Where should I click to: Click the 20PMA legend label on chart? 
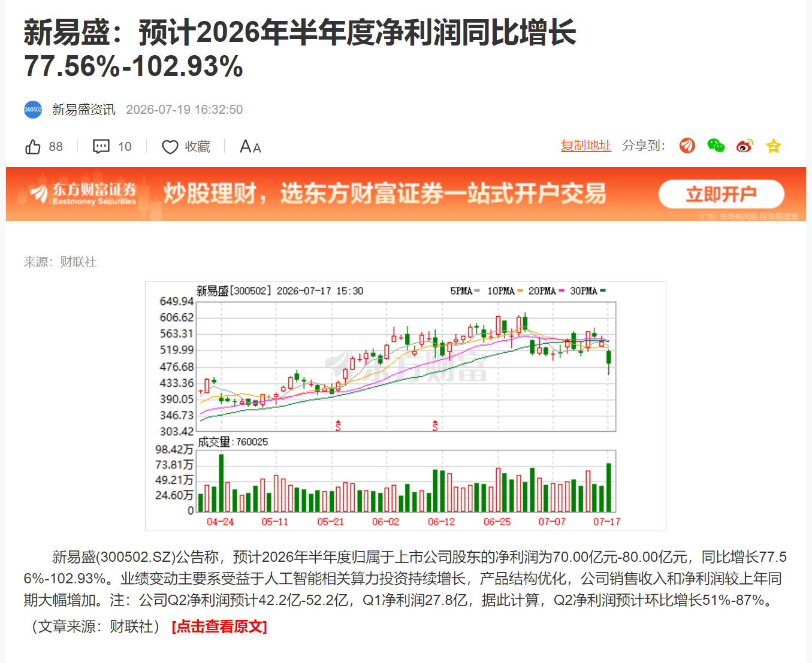(542, 291)
